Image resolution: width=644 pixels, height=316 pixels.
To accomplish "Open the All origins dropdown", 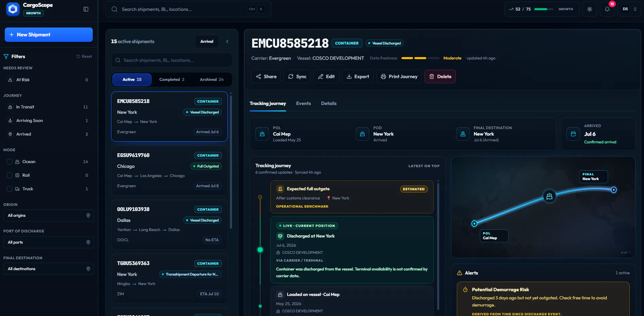I will 49,215.
